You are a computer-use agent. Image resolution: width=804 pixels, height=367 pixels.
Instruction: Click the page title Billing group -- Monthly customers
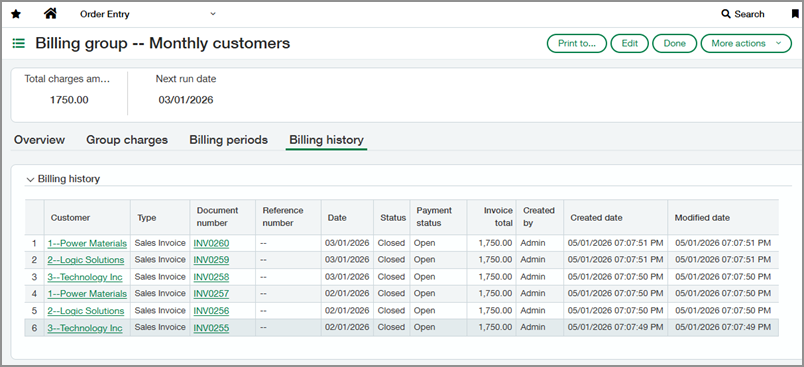point(163,44)
